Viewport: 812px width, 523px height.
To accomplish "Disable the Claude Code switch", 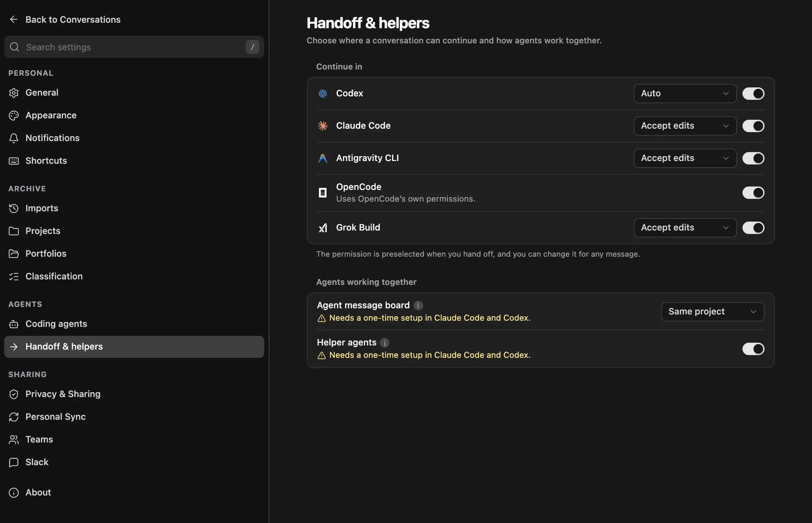I will 753,126.
